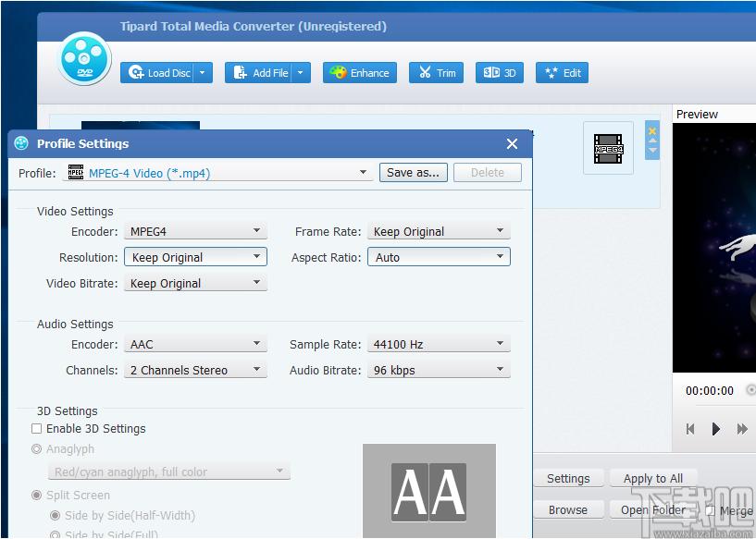
Task: Click the Tipard DVD logo icon
Action: click(84, 58)
